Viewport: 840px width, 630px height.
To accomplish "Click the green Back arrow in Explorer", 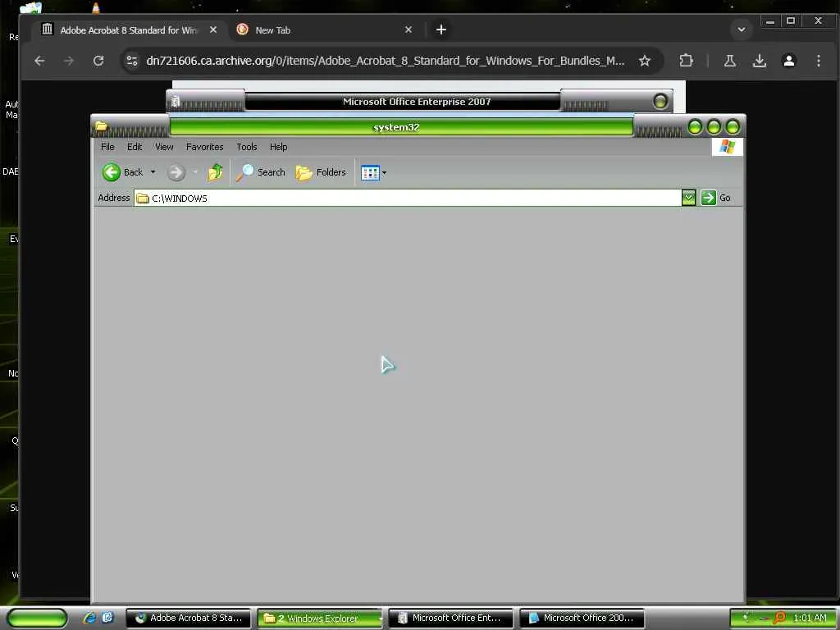I will pos(112,172).
